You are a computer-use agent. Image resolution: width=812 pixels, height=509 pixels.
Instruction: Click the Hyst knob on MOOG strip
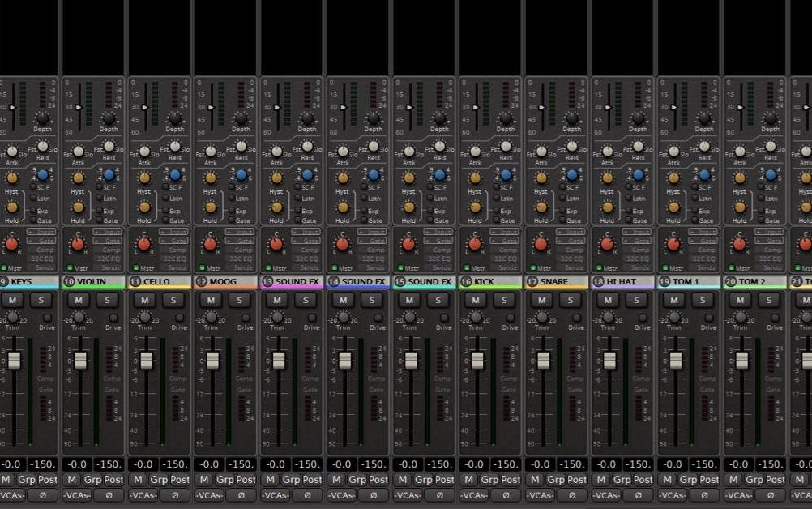tap(210, 178)
